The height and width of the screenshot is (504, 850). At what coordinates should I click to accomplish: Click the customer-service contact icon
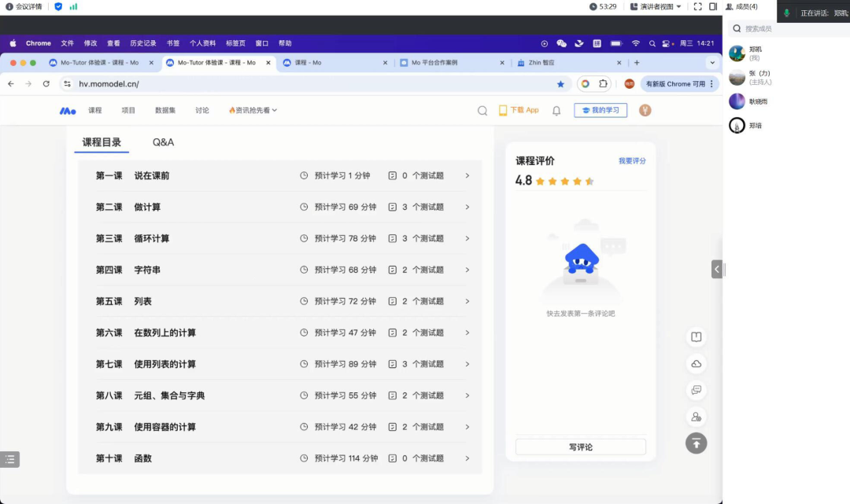(696, 417)
